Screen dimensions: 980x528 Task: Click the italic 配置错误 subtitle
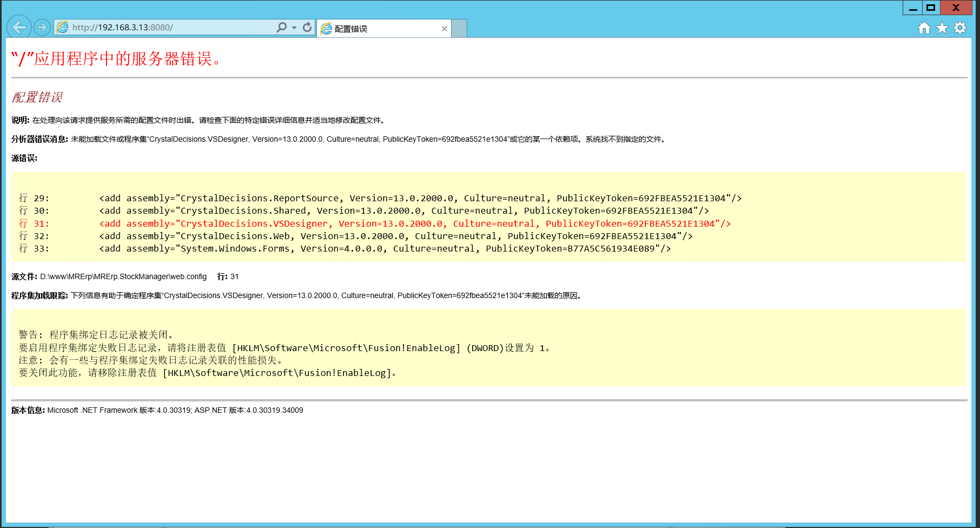coord(37,97)
